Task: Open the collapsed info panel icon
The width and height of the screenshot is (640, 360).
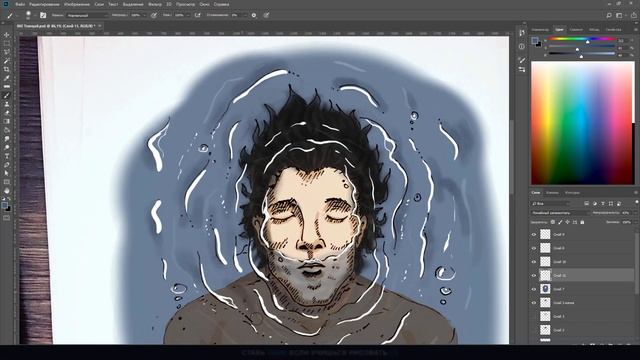Action: click(522, 47)
